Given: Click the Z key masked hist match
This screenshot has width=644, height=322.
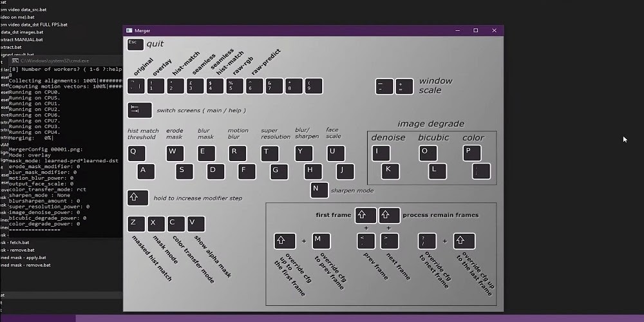Looking at the screenshot, I should coord(136,223).
